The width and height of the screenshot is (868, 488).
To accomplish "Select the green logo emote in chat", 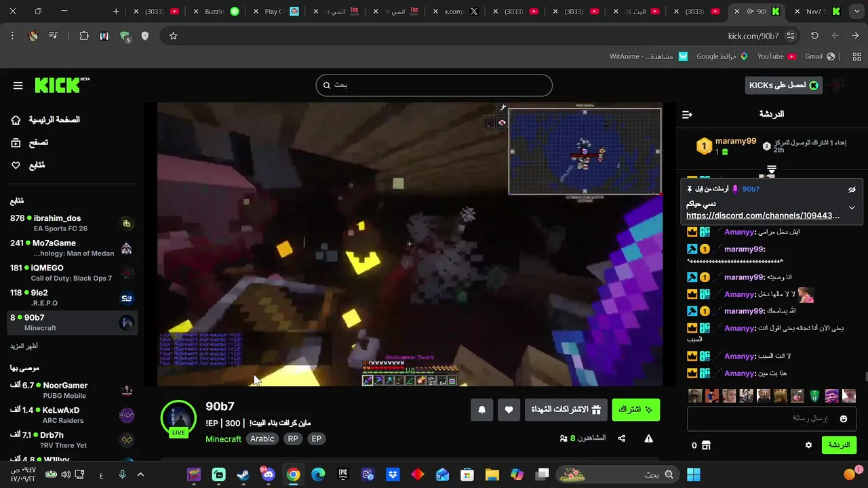I will point(814,396).
